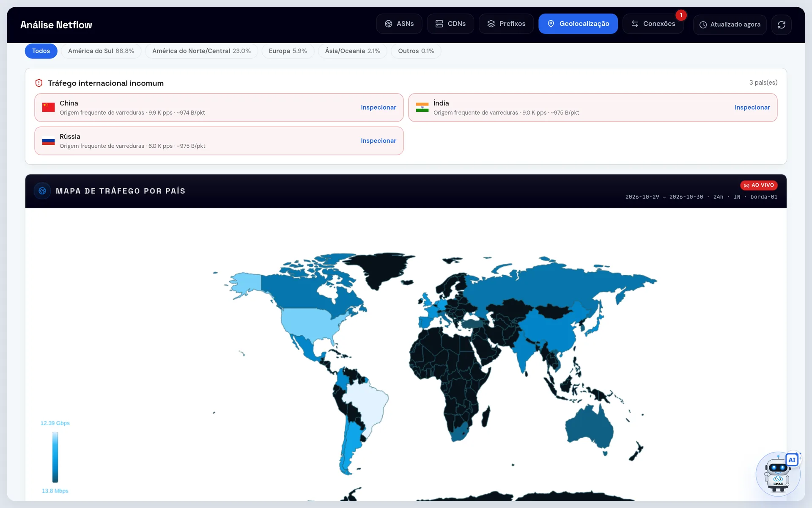The image size is (812, 508).
Task: Click the China flag icon
Action: (48, 107)
